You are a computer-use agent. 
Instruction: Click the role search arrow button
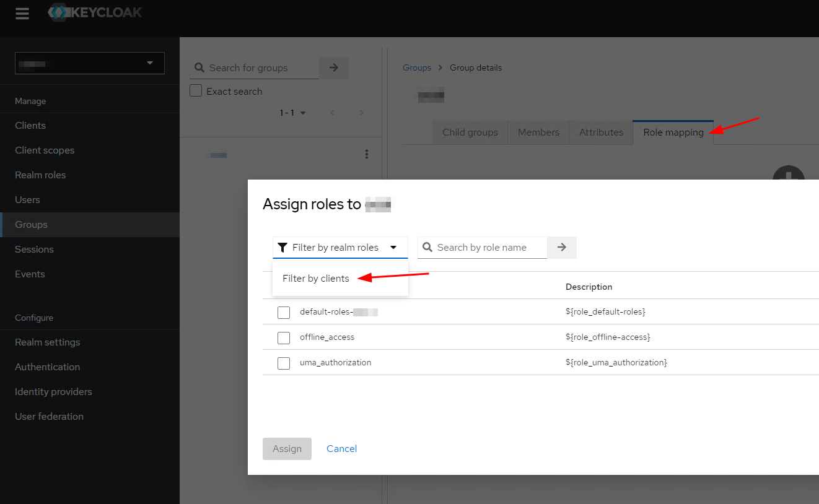562,248
